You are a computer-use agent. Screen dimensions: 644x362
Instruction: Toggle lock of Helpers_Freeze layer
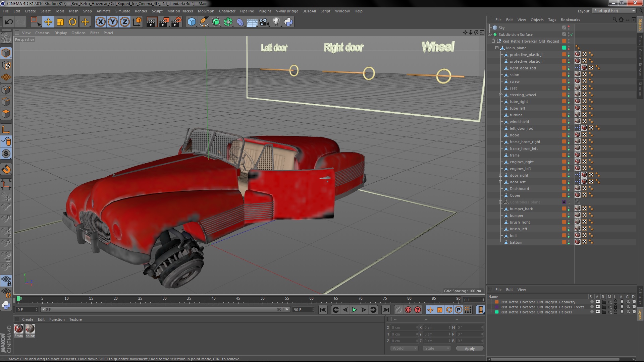615,307
